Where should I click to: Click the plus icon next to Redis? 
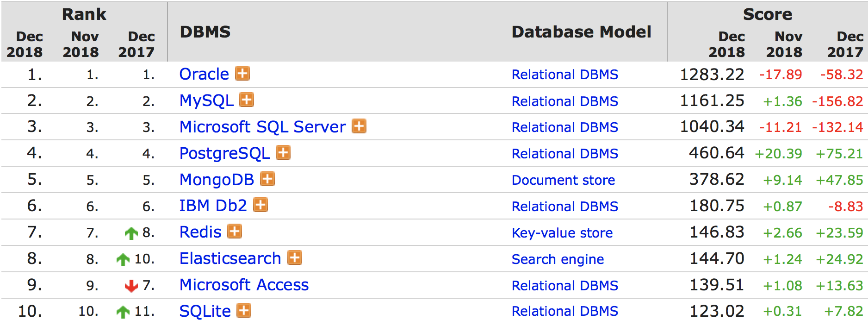[x=235, y=232]
